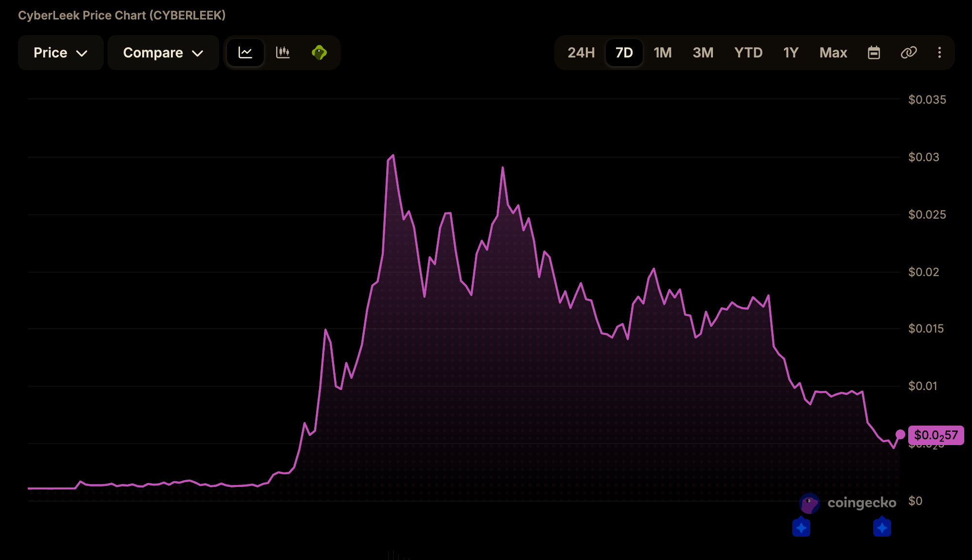
Task: Switch to the 3M range tab
Action: tap(703, 53)
